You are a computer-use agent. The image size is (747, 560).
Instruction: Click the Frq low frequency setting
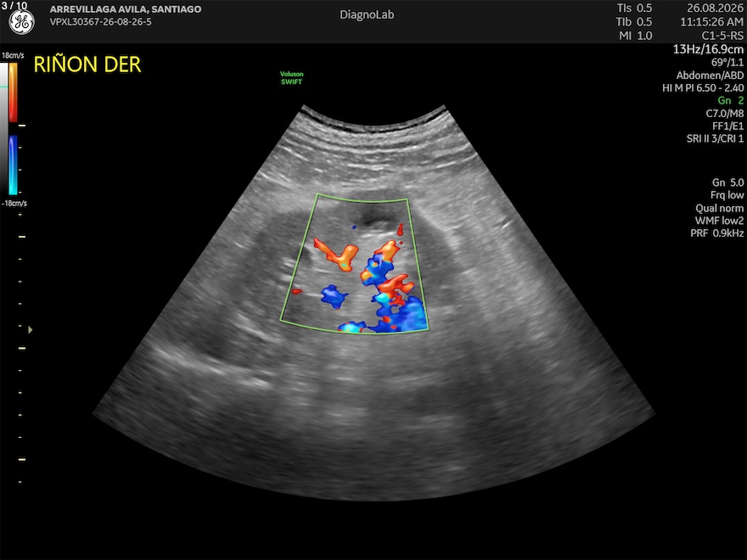click(727, 195)
